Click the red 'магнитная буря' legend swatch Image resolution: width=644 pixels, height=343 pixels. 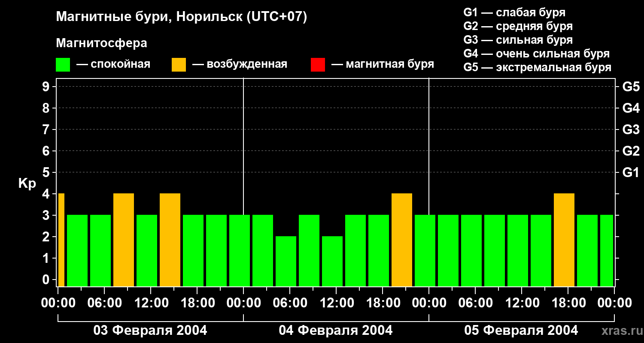point(318,65)
